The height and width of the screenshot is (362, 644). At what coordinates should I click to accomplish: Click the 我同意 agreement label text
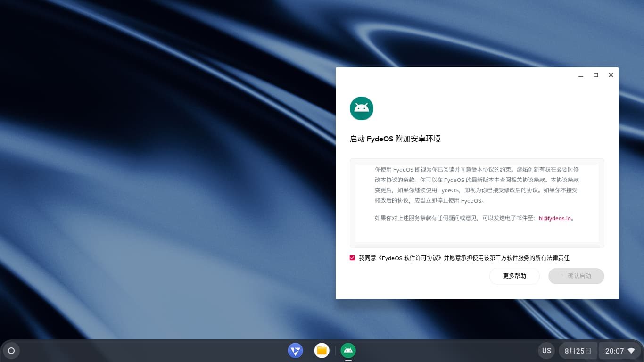pyautogui.click(x=464, y=258)
